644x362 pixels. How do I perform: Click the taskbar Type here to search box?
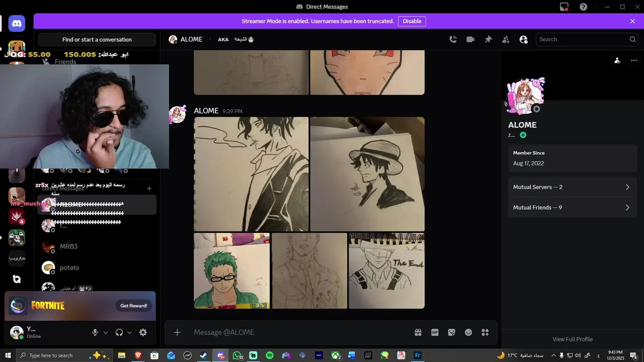[x=65, y=355]
